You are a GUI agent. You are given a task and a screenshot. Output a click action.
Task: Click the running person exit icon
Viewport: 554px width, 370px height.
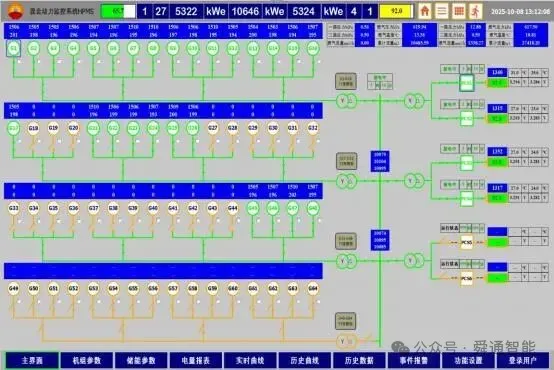(x=476, y=11)
